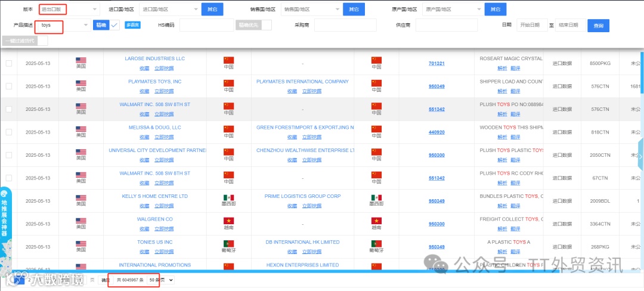Open INTERNATIONAL PROMOTIONS buyer link
Viewport: 644px width, 291px height.
[x=155, y=265]
